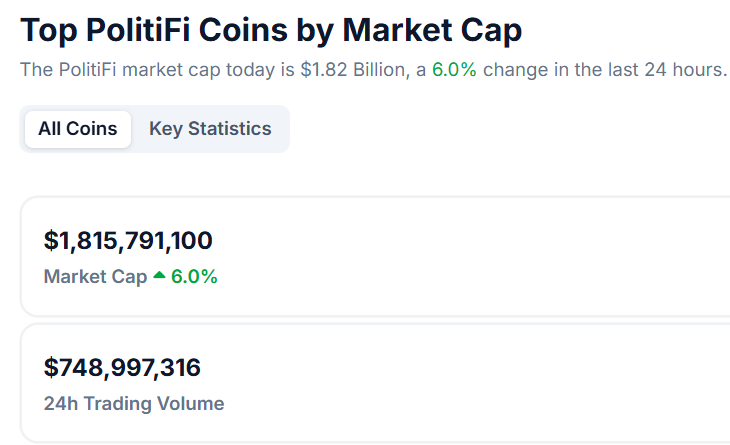Click the word "Top" in the heading

point(48,30)
